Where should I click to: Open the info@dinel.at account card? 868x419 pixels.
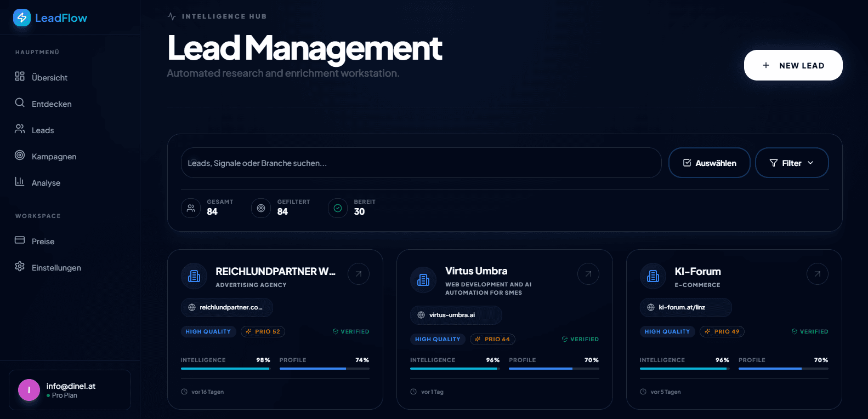(x=70, y=390)
